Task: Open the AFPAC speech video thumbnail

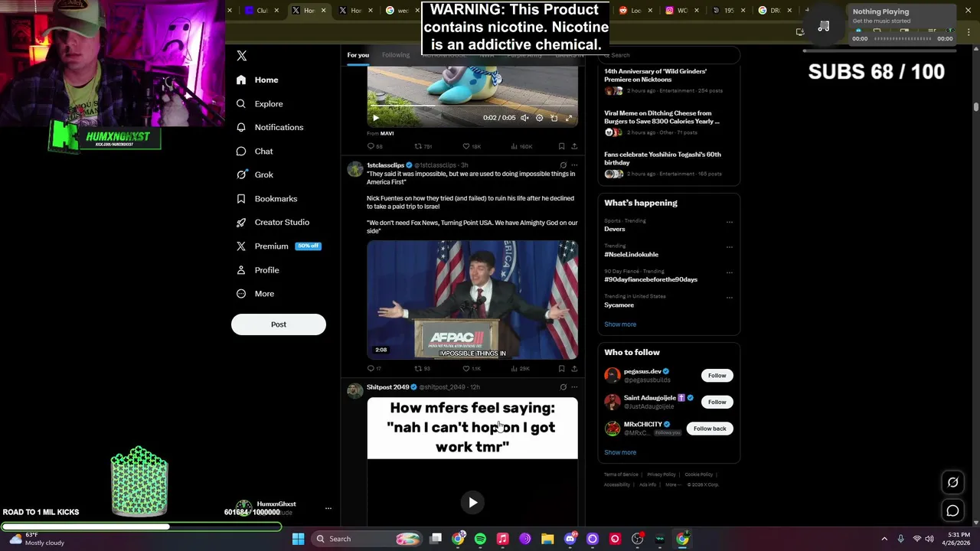Action: (x=472, y=300)
